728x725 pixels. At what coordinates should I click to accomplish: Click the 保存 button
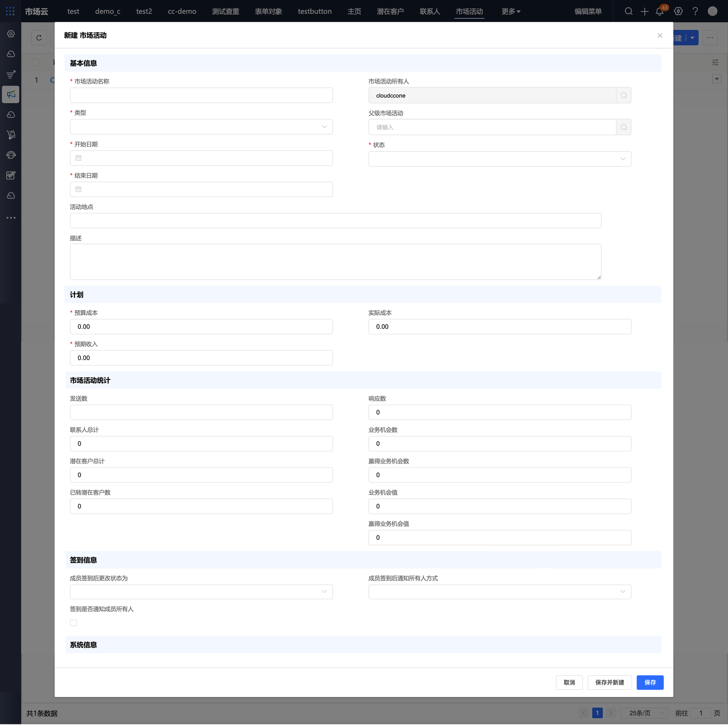pyautogui.click(x=650, y=682)
